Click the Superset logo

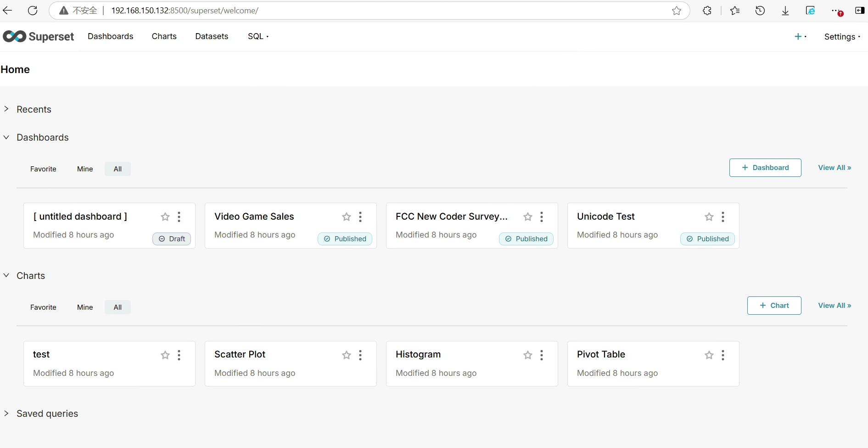(38, 36)
